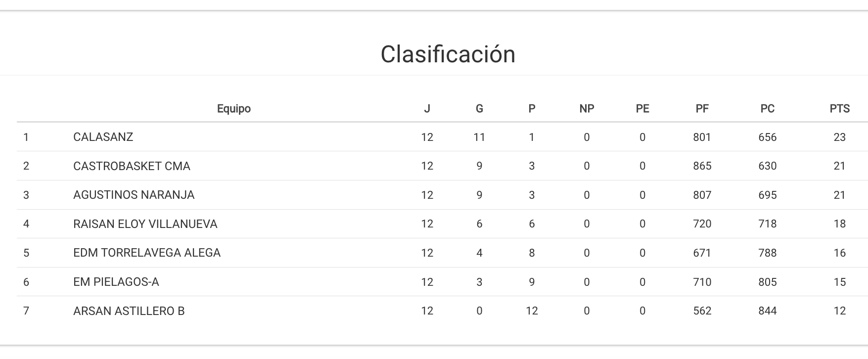The height and width of the screenshot is (359, 868).
Task: Click CALASANZ's 23 PTS value
Action: pos(839,137)
